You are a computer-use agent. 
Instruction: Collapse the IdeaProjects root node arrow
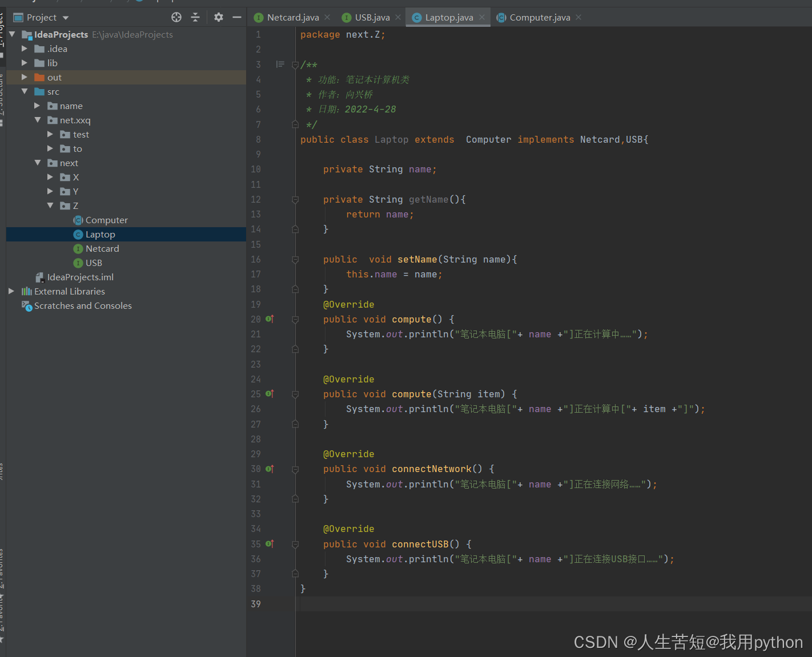pyautogui.click(x=12, y=34)
